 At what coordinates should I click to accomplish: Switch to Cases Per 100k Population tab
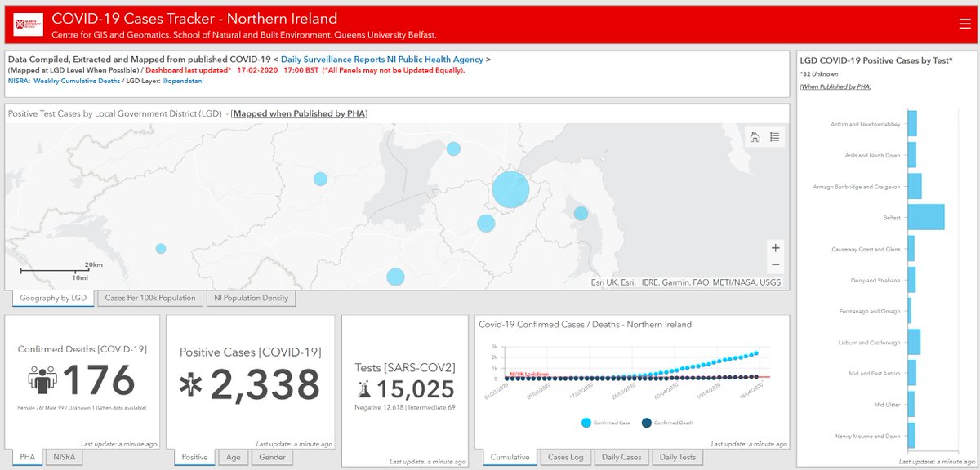[x=150, y=298]
